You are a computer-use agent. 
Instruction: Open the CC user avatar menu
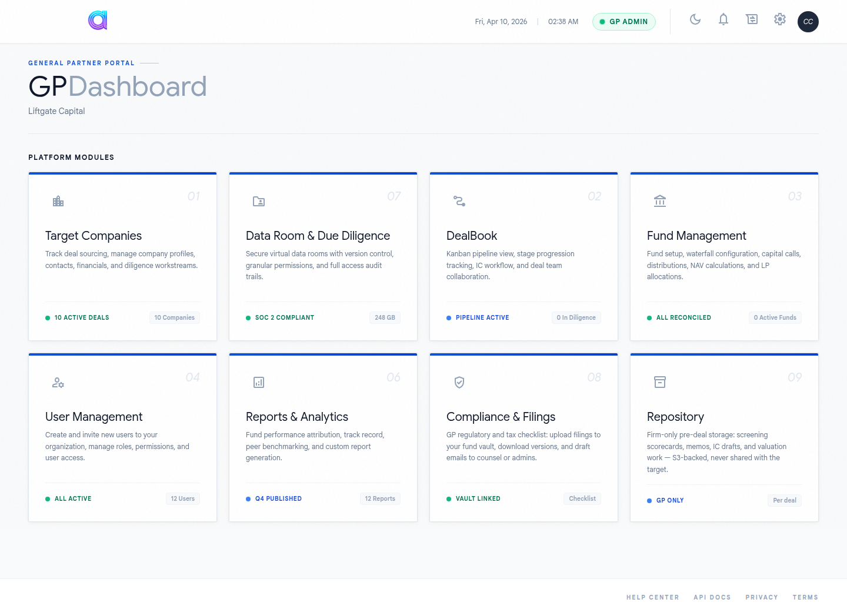[x=808, y=22]
